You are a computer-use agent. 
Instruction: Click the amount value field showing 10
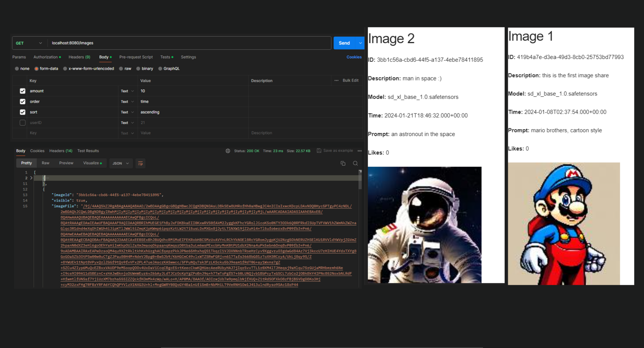193,91
